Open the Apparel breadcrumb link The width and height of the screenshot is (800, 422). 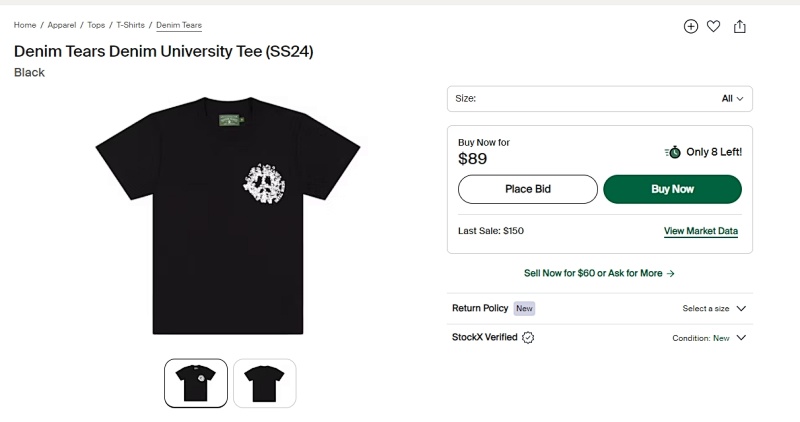click(62, 25)
